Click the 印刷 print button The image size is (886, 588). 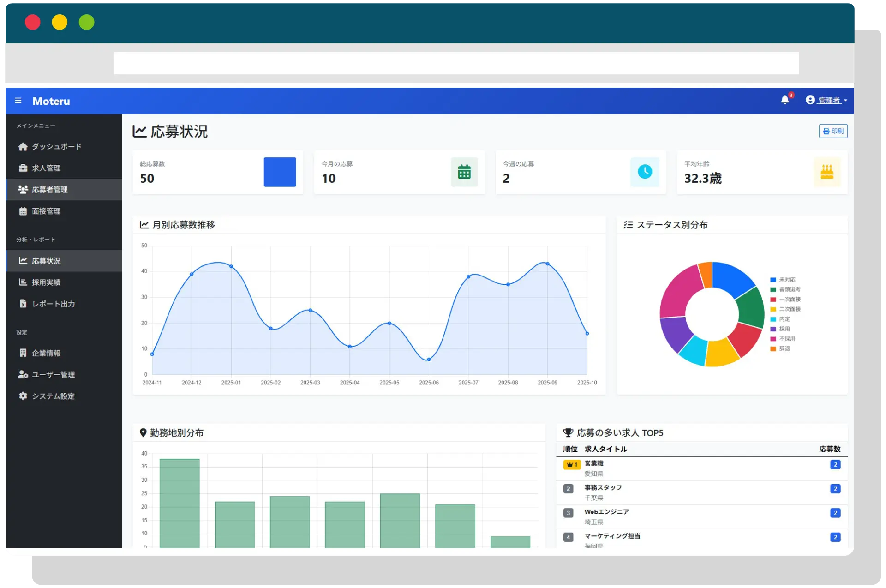coord(833,131)
